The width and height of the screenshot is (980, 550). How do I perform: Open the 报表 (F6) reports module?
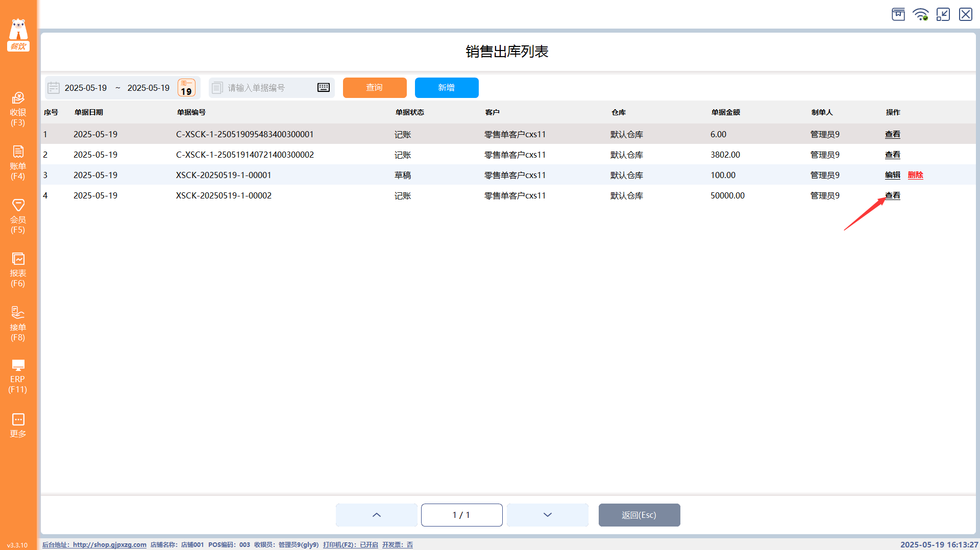18,270
